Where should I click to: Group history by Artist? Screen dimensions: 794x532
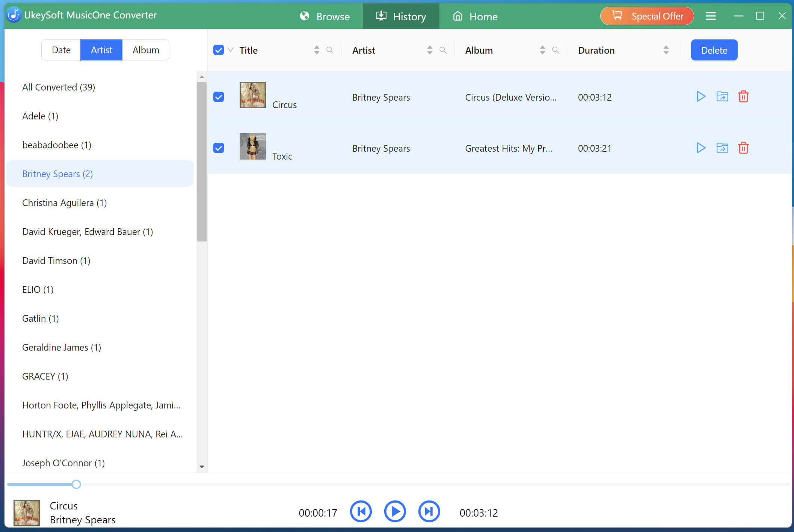[101, 50]
